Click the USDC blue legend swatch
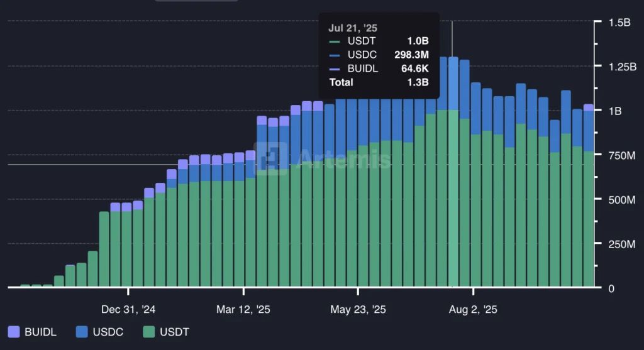644x350 pixels. click(82, 332)
